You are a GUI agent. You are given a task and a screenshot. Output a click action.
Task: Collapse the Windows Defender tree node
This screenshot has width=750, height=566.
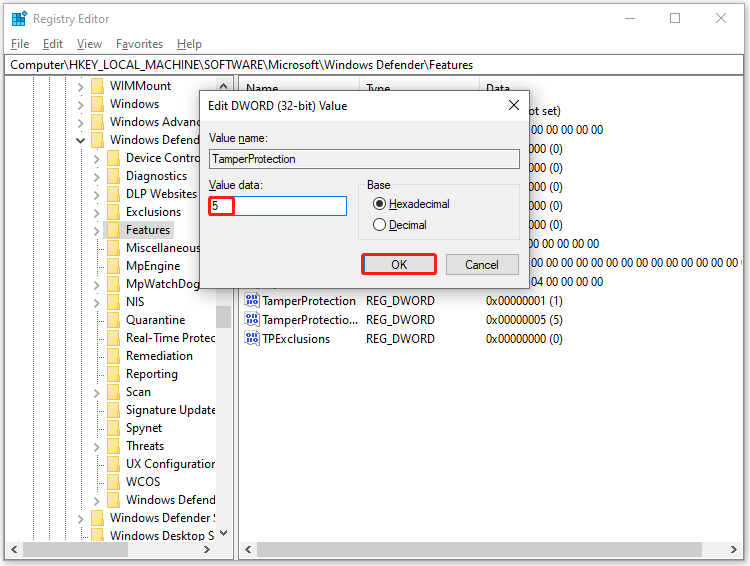(x=80, y=140)
